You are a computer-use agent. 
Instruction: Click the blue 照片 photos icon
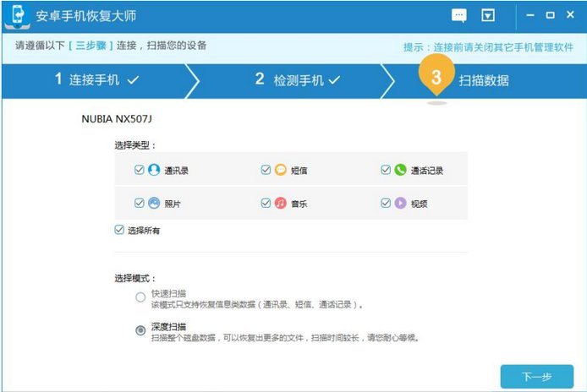pyautogui.click(x=154, y=203)
